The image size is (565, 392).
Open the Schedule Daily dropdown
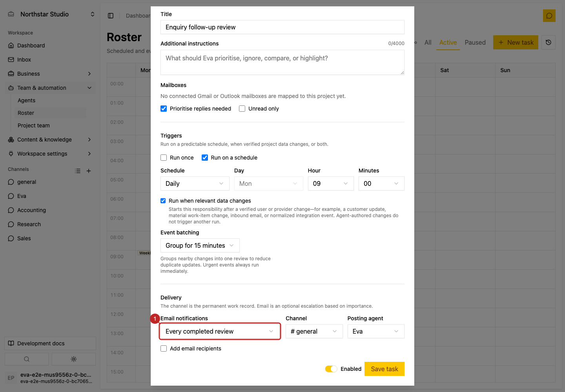(x=195, y=183)
